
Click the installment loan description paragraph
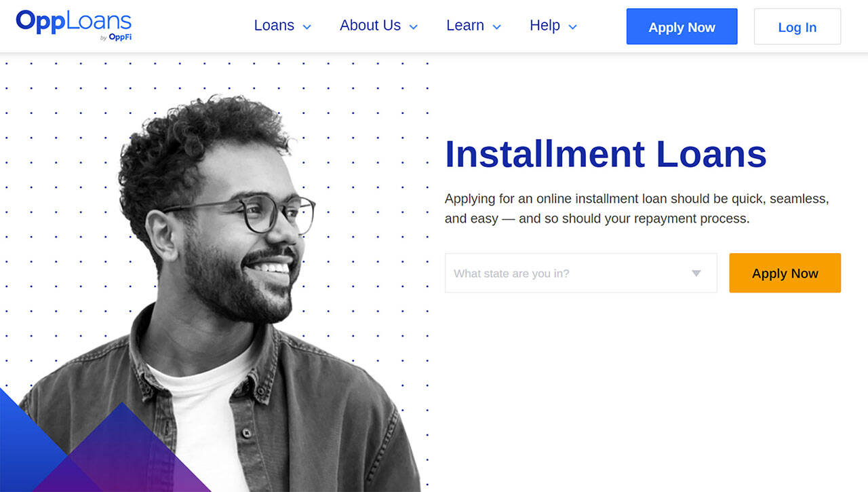(637, 209)
